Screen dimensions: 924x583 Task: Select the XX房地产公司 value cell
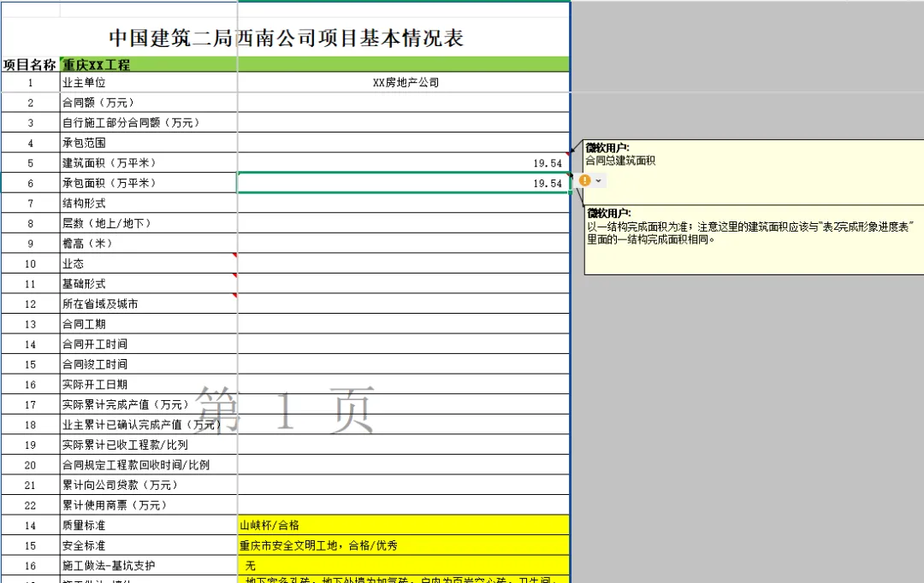coord(404,82)
